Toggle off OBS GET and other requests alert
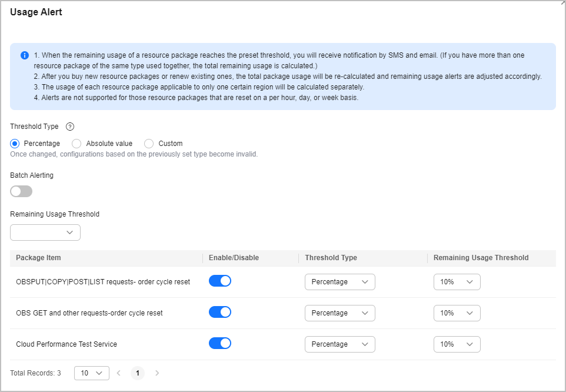566x392 pixels. (220, 313)
